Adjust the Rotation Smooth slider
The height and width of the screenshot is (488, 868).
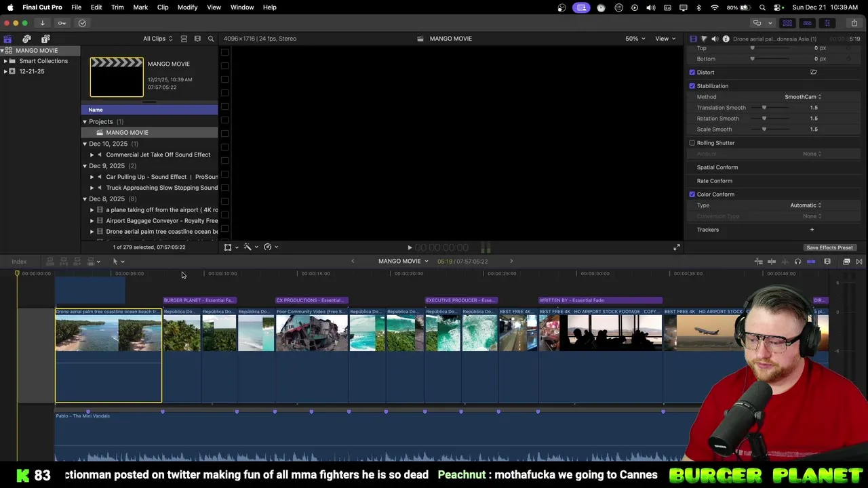coord(770,119)
